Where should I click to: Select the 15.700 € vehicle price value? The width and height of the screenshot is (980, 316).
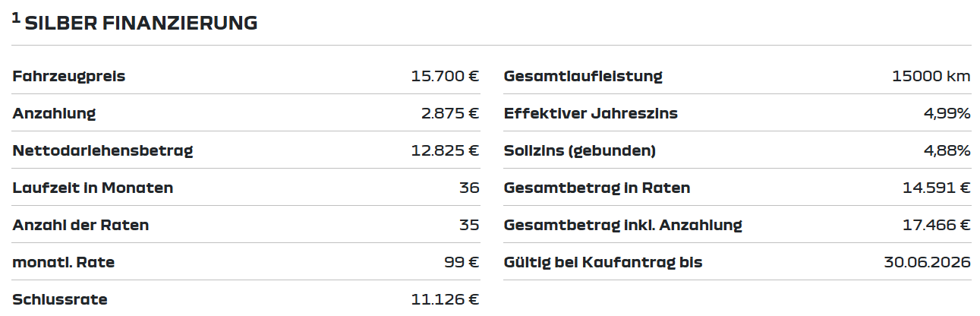click(445, 76)
